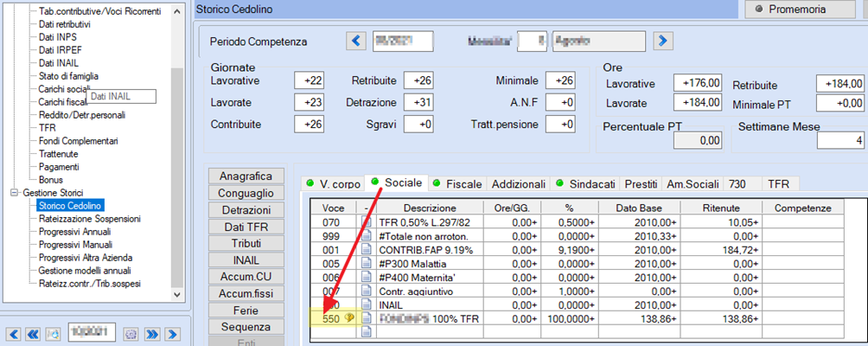Click the sidebar scrollbar down arrow
The image size is (868, 346).
pyautogui.click(x=176, y=294)
